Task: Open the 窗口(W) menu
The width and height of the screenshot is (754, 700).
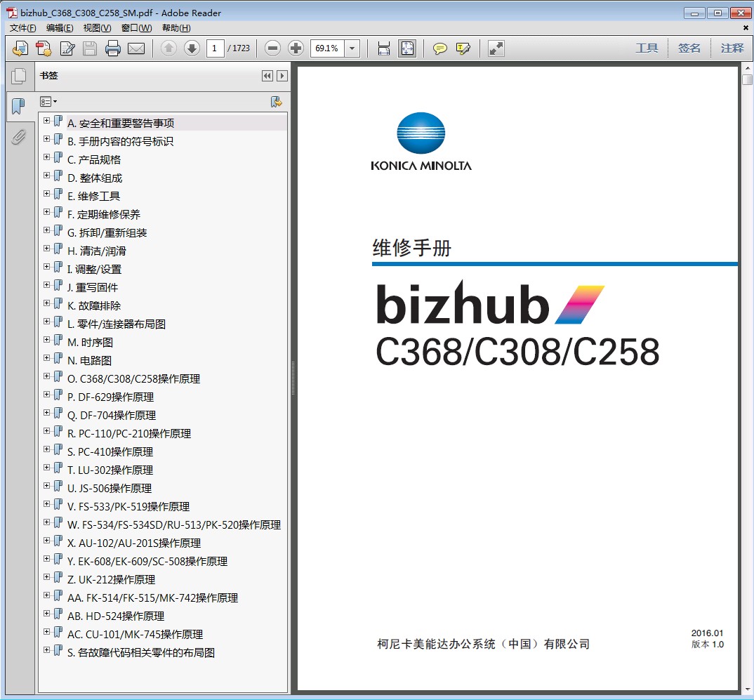Action: 137,28
